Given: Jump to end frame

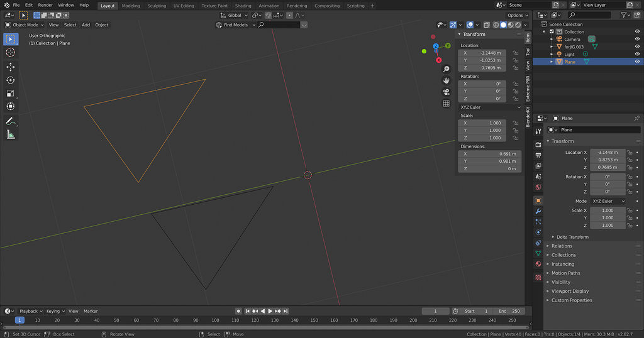Looking at the screenshot, I should coord(286,311).
